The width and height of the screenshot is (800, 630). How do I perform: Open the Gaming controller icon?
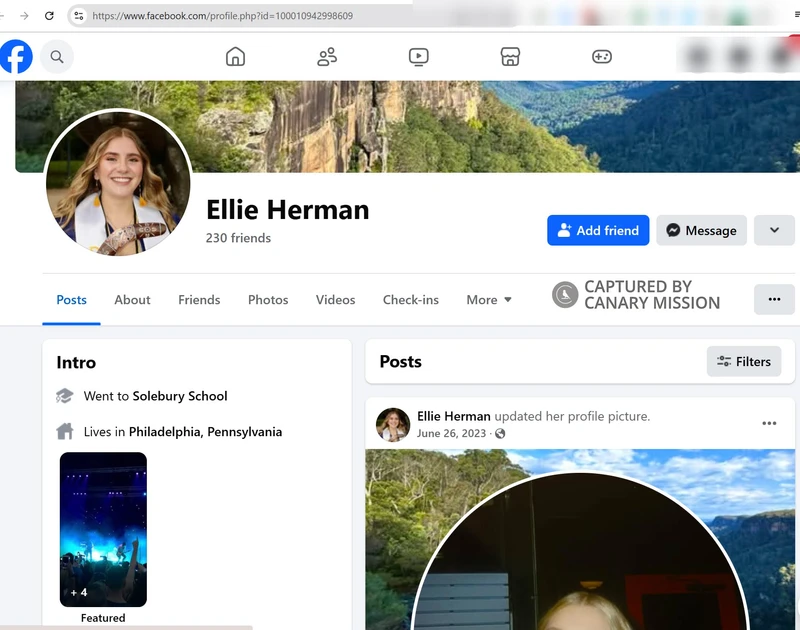pyautogui.click(x=602, y=57)
